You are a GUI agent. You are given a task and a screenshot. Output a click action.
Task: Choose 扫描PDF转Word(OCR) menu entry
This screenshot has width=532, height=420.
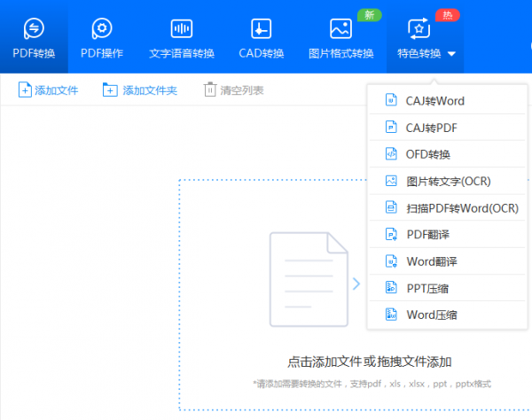447,207
